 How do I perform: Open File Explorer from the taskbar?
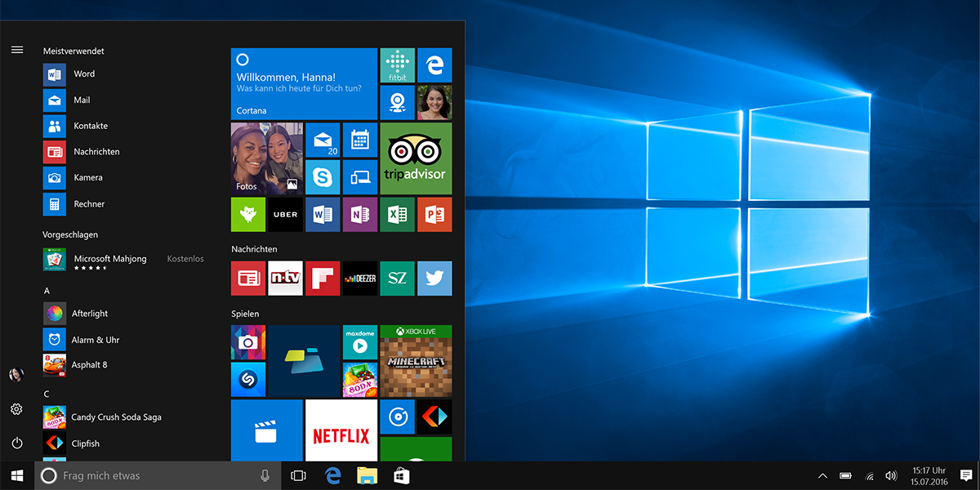pos(367,475)
